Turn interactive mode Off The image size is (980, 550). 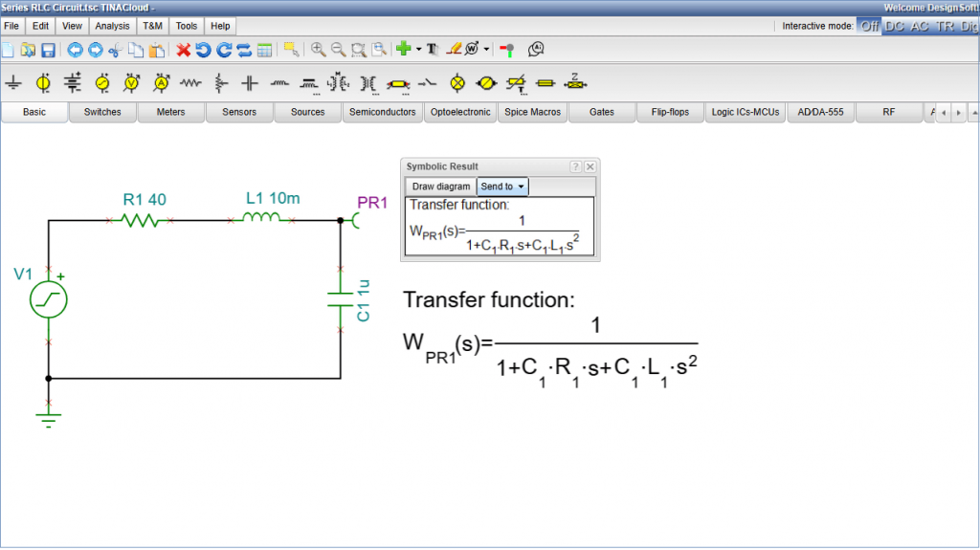point(869,26)
